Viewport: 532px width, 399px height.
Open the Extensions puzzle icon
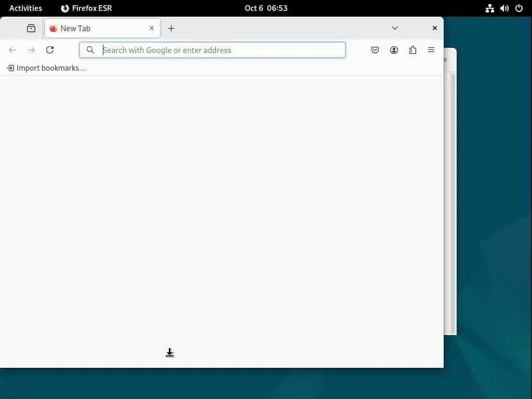413,50
